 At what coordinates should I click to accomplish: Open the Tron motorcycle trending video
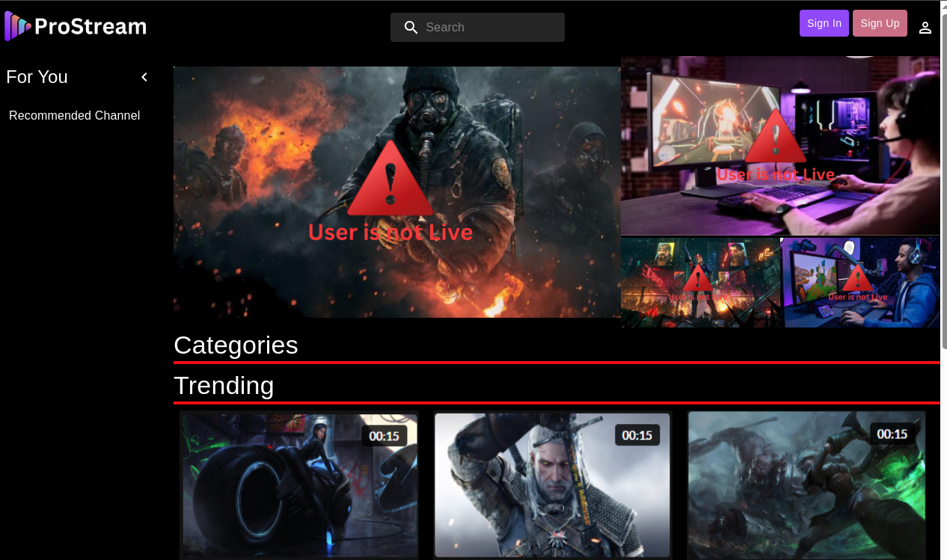tap(299, 485)
